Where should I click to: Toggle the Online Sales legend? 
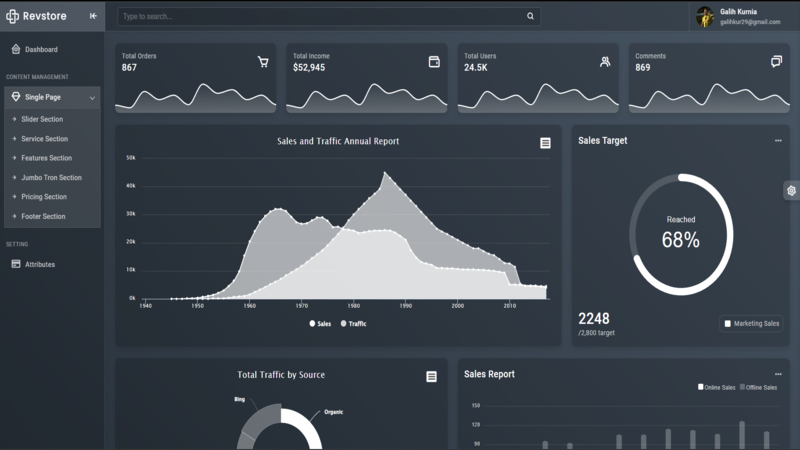coord(717,387)
